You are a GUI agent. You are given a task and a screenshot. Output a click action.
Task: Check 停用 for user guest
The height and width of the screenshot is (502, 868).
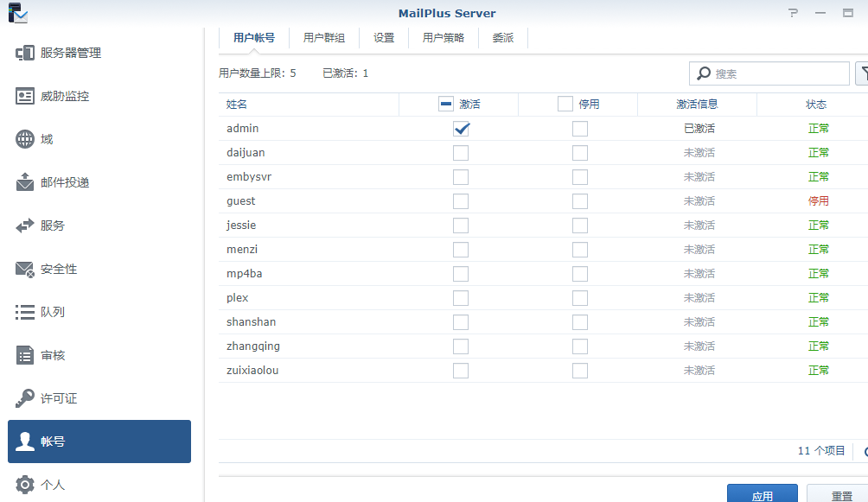pos(580,200)
